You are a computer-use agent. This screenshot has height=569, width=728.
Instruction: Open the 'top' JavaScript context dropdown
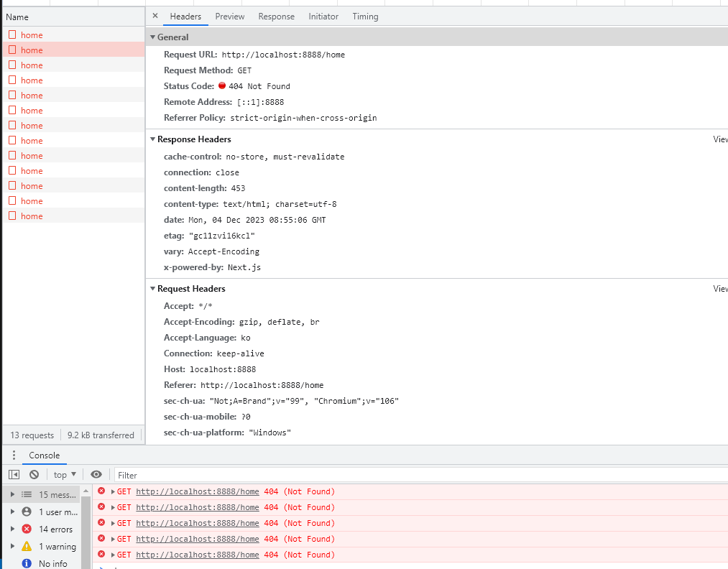coord(65,475)
